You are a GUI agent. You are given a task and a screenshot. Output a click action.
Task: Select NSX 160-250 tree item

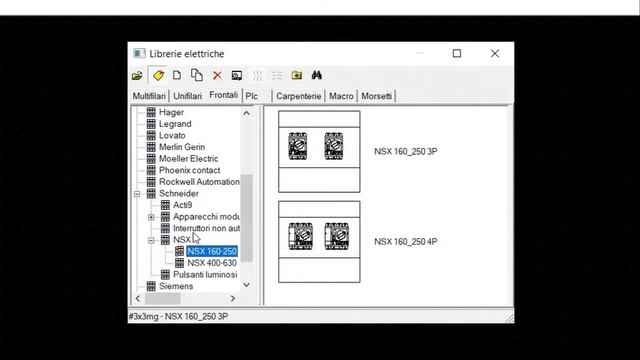click(x=212, y=251)
